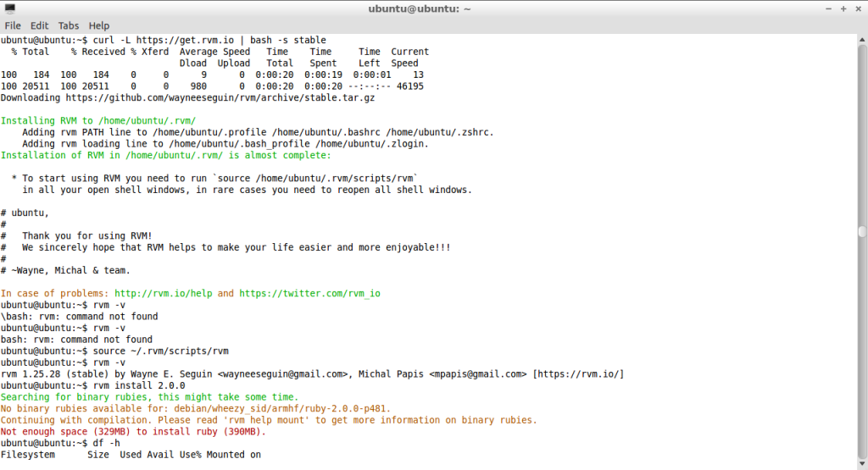Click 'Installation of RVM' almost complete line
The width and height of the screenshot is (868, 470).
click(x=165, y=155)
